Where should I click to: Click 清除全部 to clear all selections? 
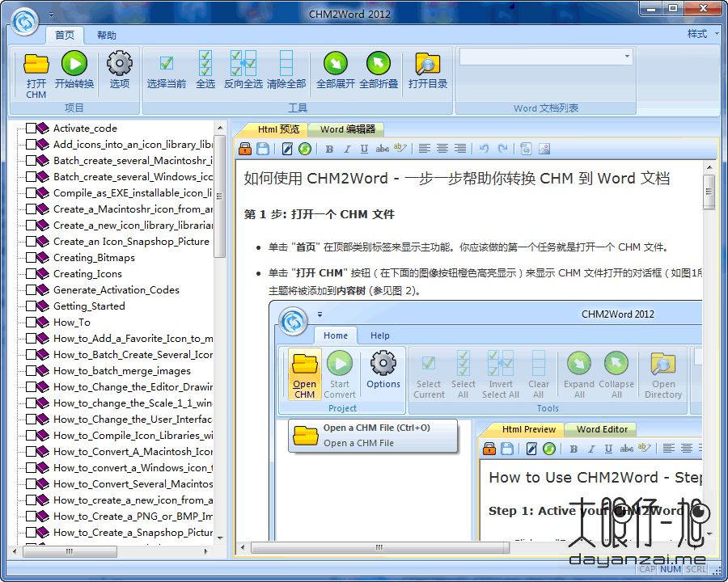pyautogui.click(x=286, y=70)
